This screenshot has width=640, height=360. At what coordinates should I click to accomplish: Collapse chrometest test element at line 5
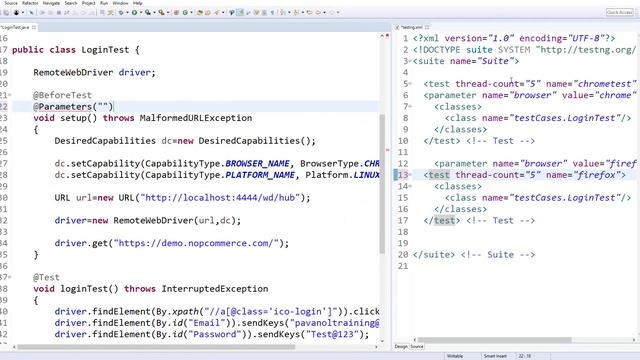[x=410, y=84]
